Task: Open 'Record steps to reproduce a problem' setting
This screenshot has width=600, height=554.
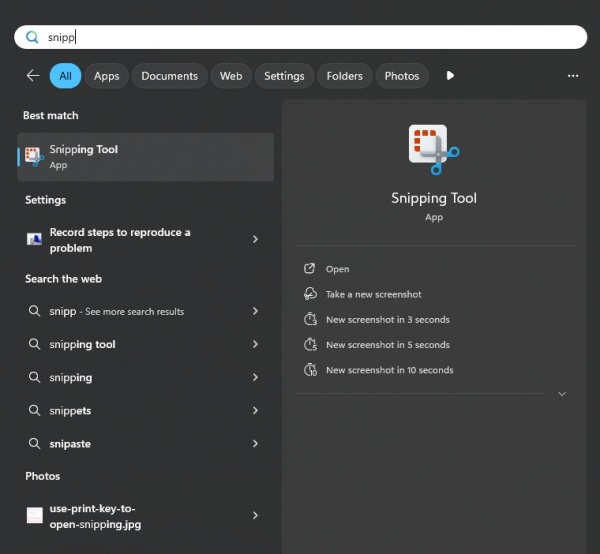Action: click(145, 240)
